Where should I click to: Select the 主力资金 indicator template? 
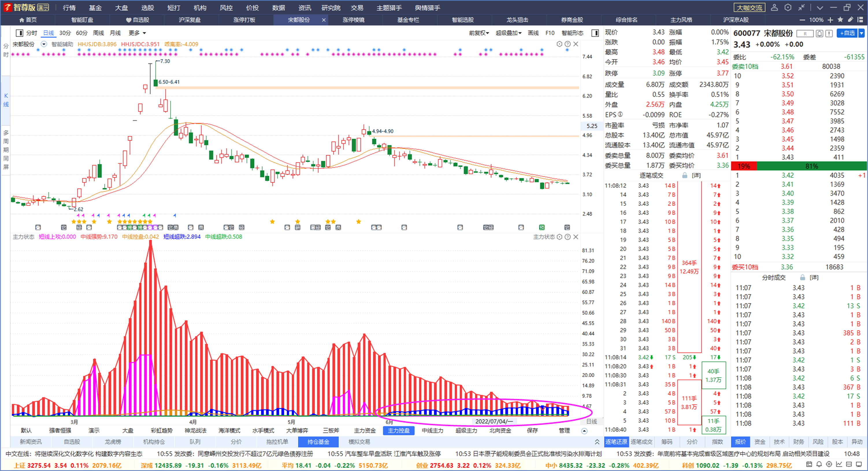click(365, 431)
